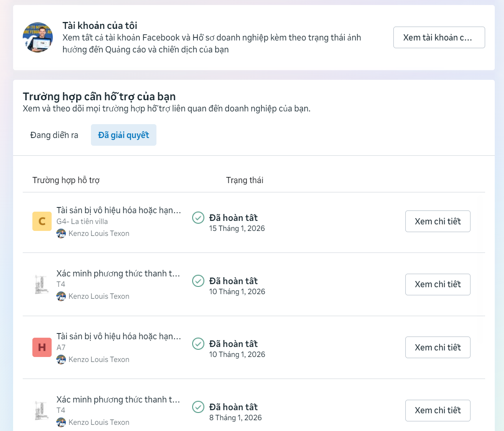Open Xem chi tiết for 8 Tháng 1 case

[x=437, y=410]
